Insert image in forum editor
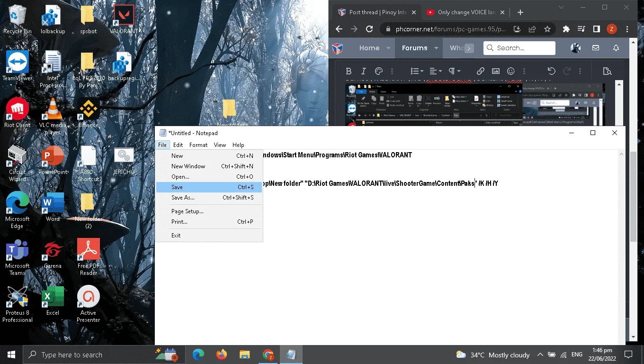 tap(496, 71)
